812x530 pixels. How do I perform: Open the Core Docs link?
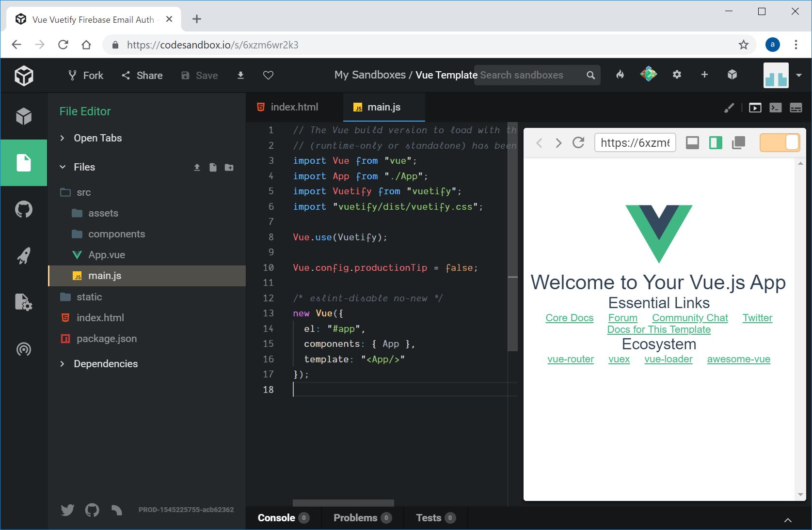[569, 318]
